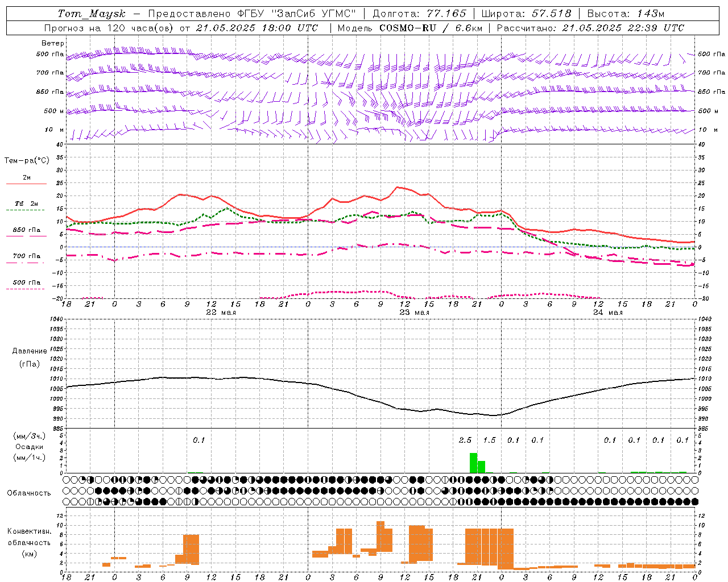Viewport: 728px width, 582px height.
Task: Click the Tom_Maysk station title
Action: click(x=92, y=14)
